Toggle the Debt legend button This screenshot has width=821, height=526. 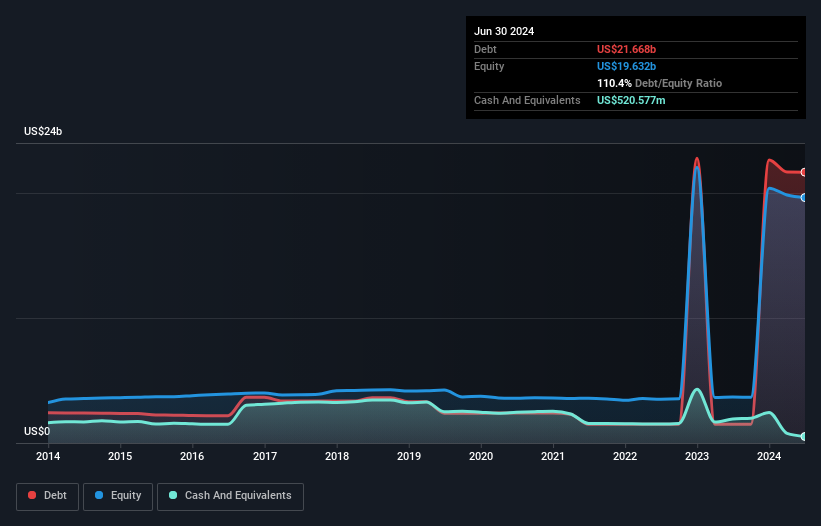(x=48, y=496)
